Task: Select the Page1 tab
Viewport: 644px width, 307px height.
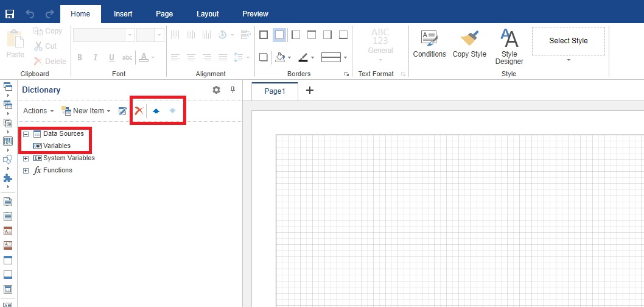Action: click(275, 91)
